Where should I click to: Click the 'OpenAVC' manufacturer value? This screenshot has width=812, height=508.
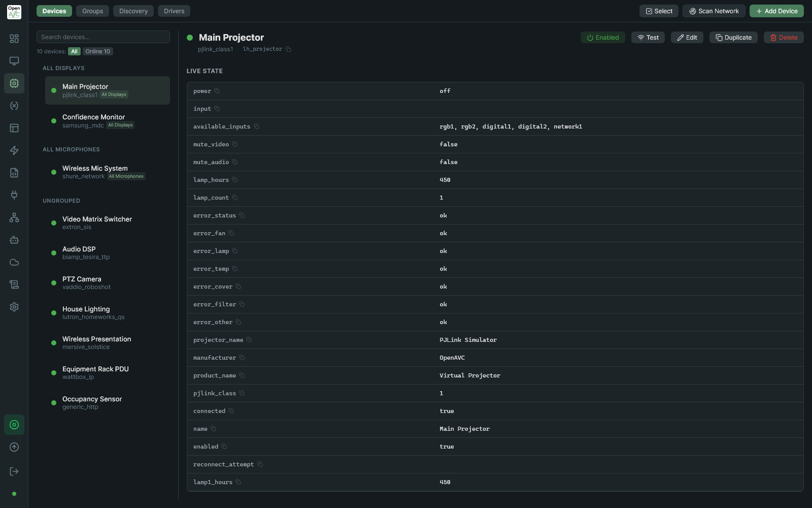tap(452, 358)
